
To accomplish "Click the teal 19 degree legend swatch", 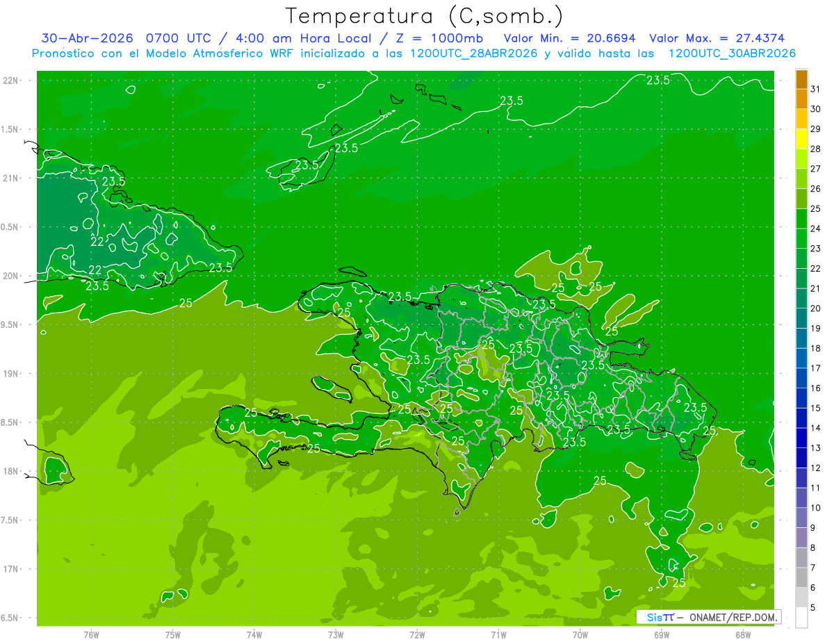I will [x=801, y=318].
